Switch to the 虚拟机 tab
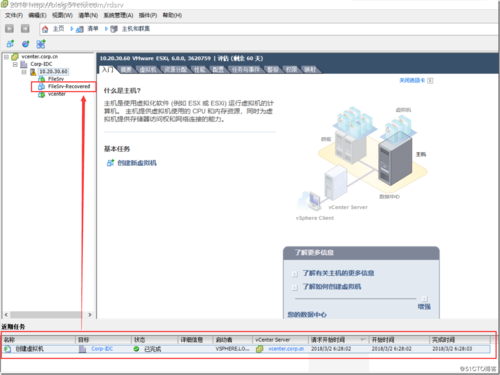This screenshot has height=375, width=500. point(148,70)
